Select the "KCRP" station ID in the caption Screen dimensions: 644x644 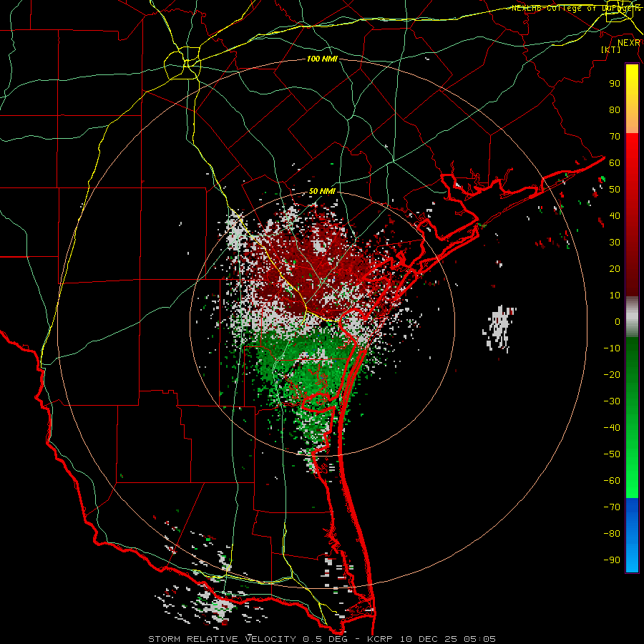coord(380,639)
